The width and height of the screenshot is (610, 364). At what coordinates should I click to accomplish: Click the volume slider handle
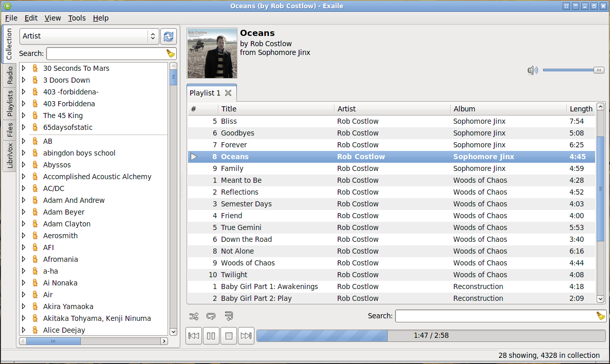point(599,70)
